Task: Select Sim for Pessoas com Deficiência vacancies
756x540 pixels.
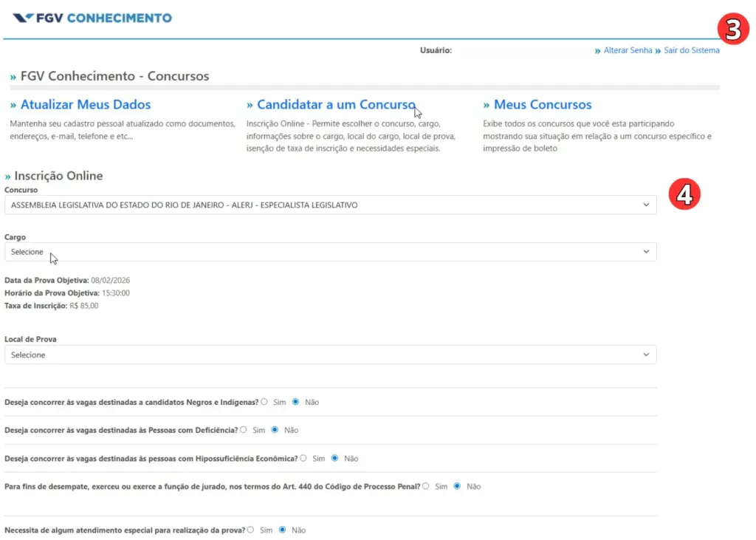Action: (244, 430)
